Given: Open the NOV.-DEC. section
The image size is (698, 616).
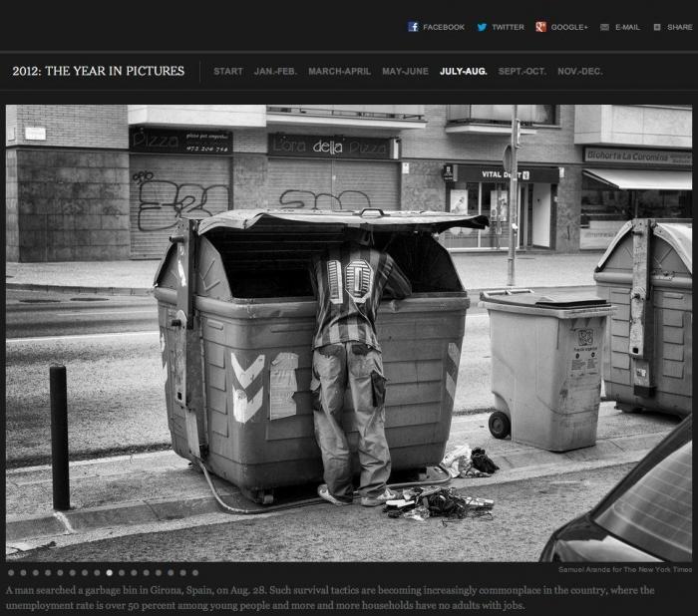Looking at the screenshot, I should pyautogui.click(x=580, y=71).
